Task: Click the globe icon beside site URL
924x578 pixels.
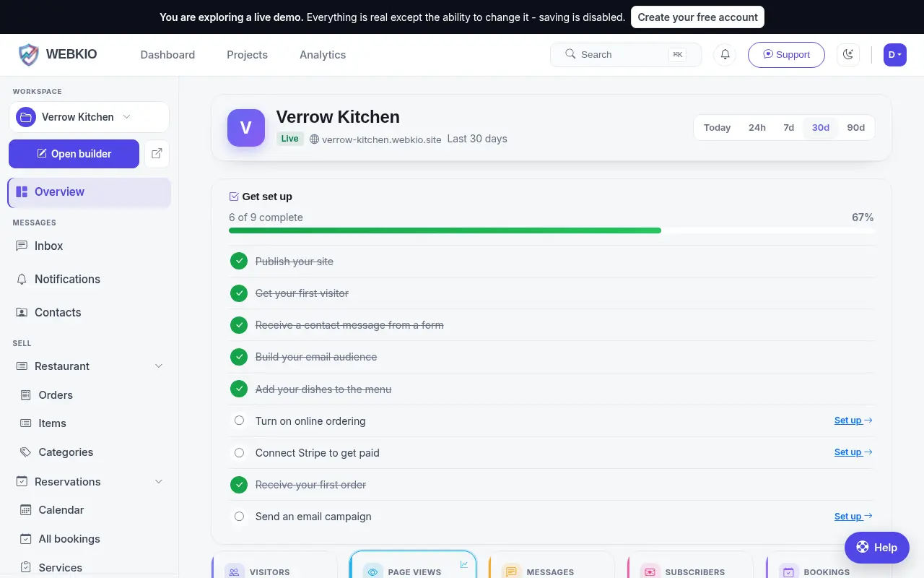Action: coord(314,139)
